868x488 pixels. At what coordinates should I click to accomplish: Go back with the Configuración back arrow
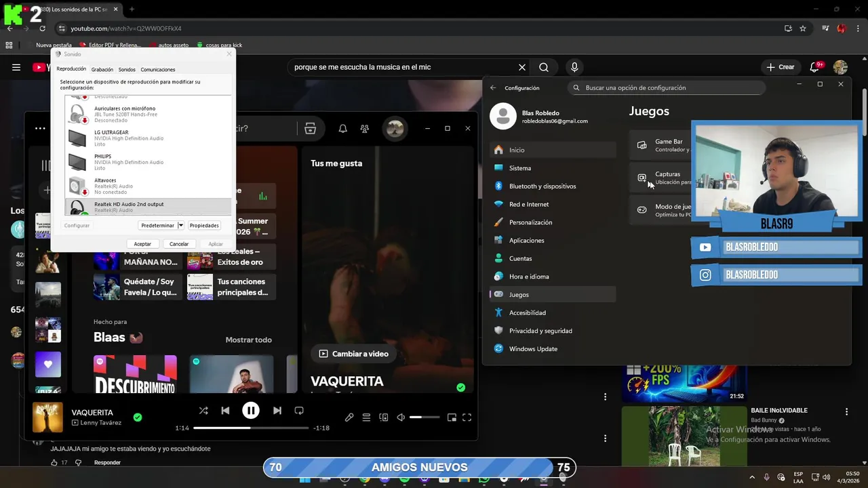(x=493, y=87)
